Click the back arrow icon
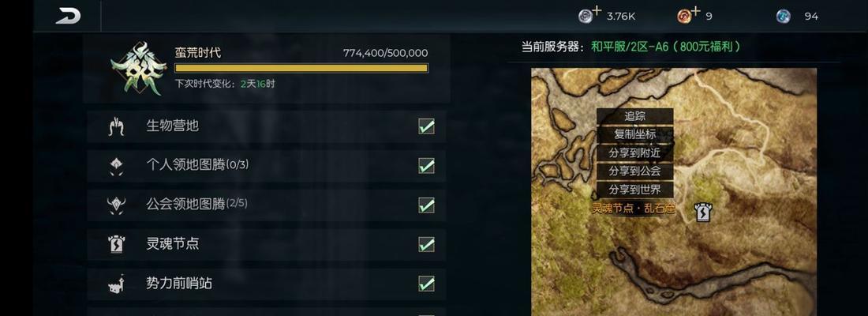The height and width of the screenshot is (316, 868). tap(68, 16)
